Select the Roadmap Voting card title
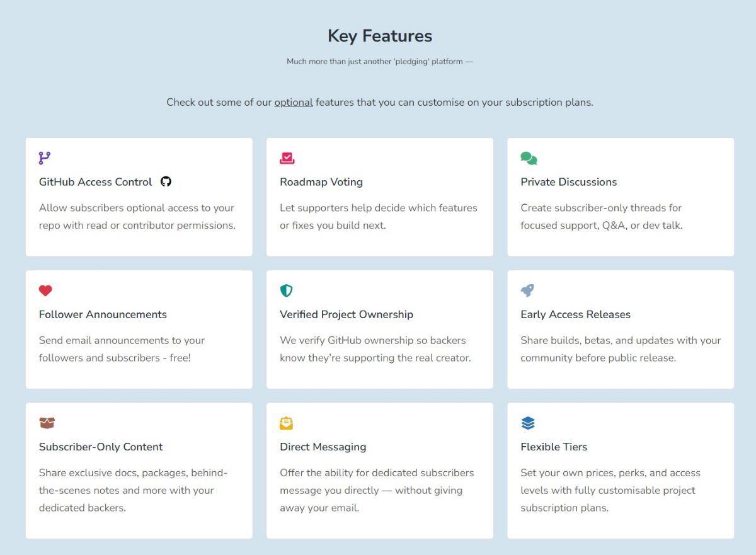The width and height of the screenshot is (756, 555). (321, 182)
